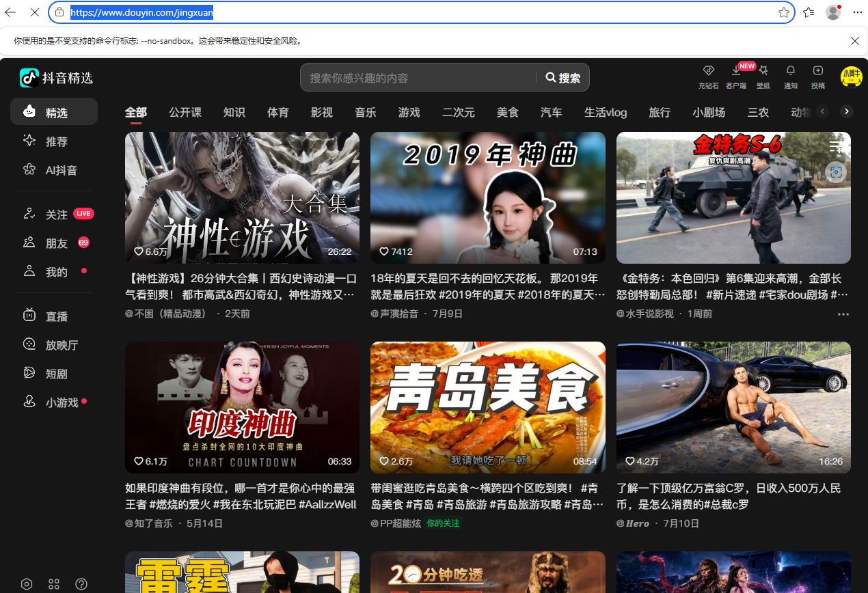
Task: Open the 短剧 short drama section
Action: click(54, 374)
